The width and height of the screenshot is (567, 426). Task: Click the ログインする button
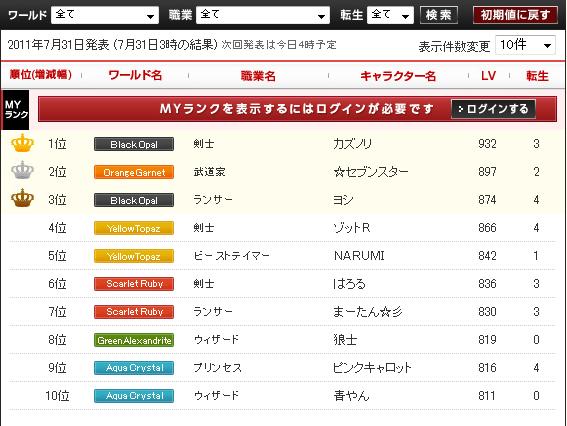tap(493, 109)
